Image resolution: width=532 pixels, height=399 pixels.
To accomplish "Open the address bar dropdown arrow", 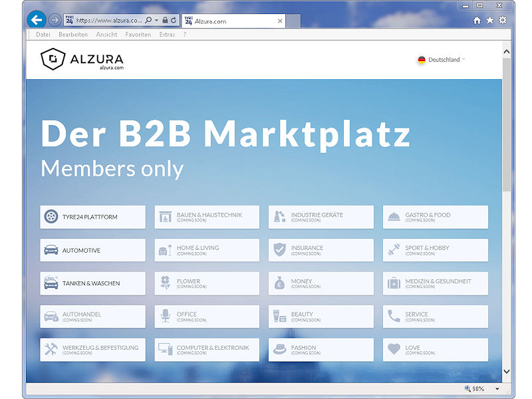I will (156, 21).
